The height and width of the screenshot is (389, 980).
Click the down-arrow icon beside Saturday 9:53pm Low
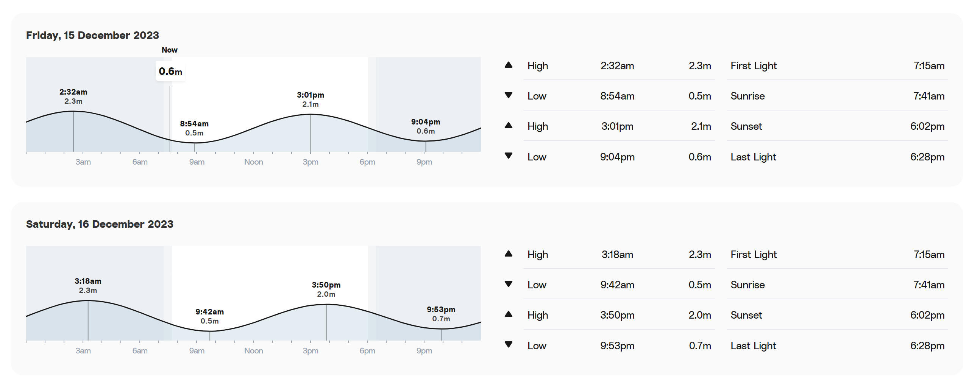(508, 344)
